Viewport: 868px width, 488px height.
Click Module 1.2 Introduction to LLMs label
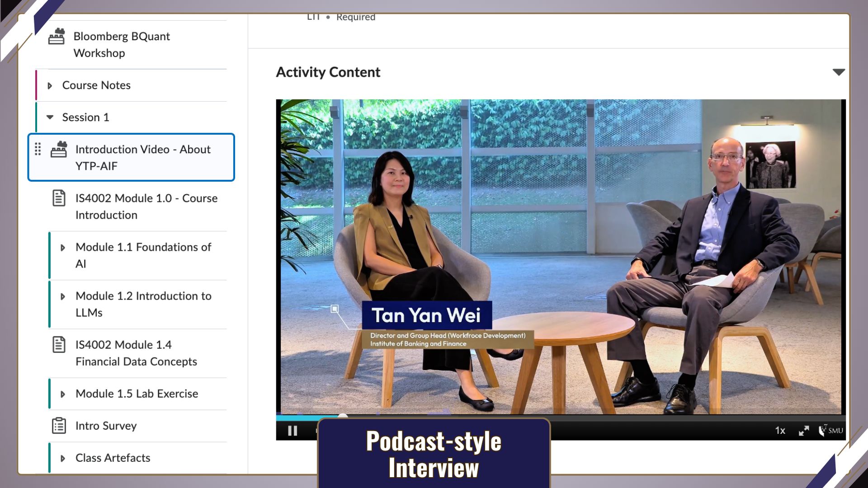tap(143, 304)
